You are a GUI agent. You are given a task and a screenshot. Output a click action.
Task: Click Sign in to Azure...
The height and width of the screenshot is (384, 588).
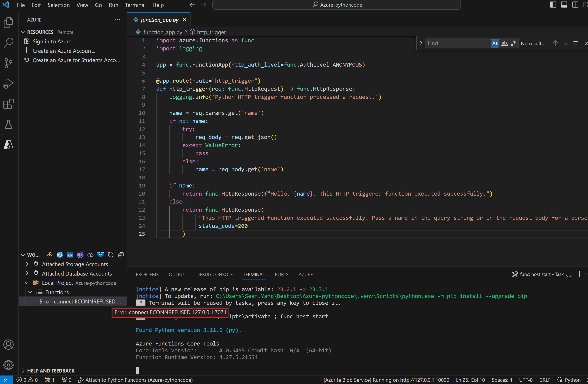point(54,41)
